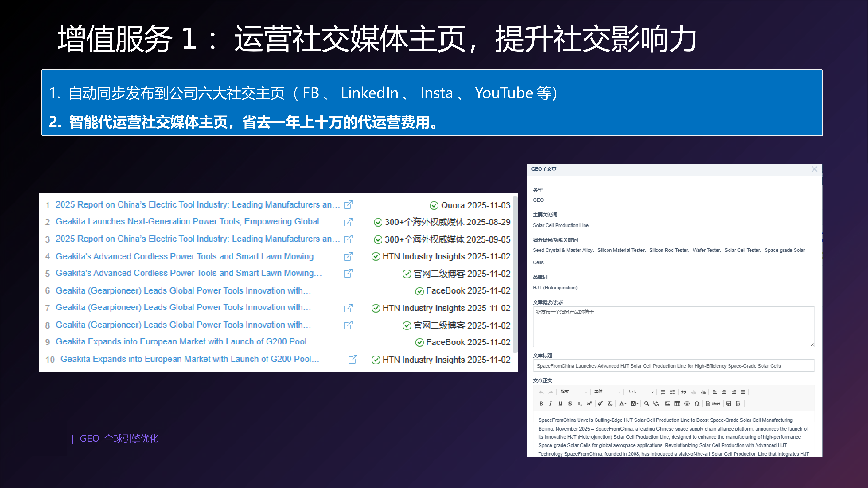
Task: Close the GEO子文章 dialog
Action: (x=814, y=169)
